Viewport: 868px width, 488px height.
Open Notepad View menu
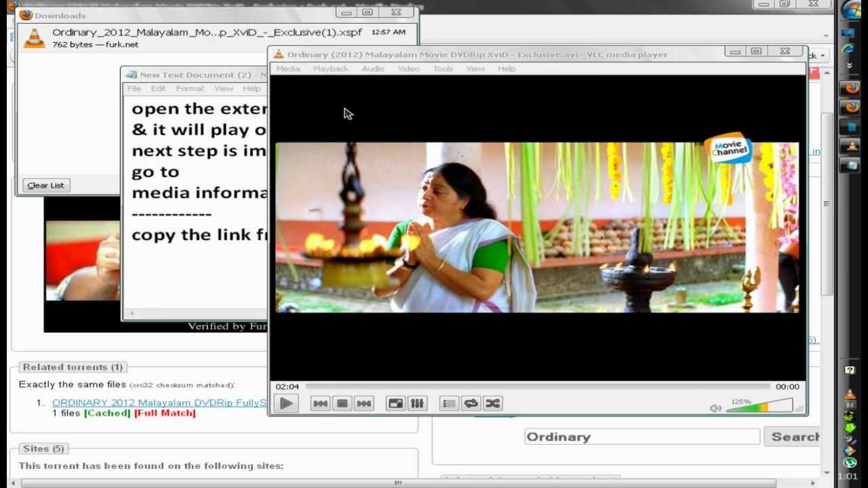pos(224,89)
